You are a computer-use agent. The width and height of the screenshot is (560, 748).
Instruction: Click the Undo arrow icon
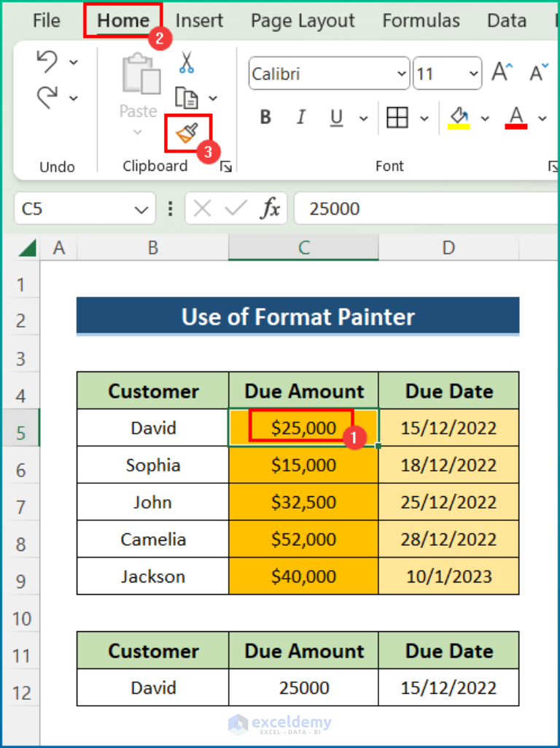(x=47, y=62)
